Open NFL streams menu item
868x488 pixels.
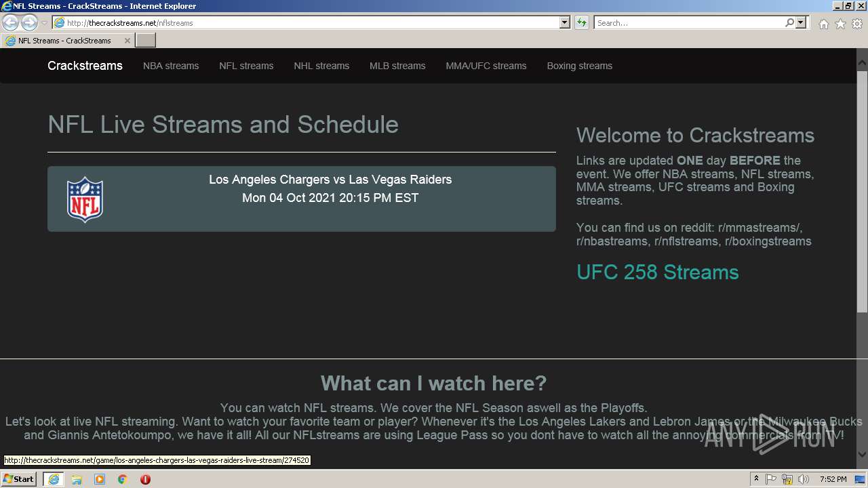pyautogui.click(x=246, y=66)
